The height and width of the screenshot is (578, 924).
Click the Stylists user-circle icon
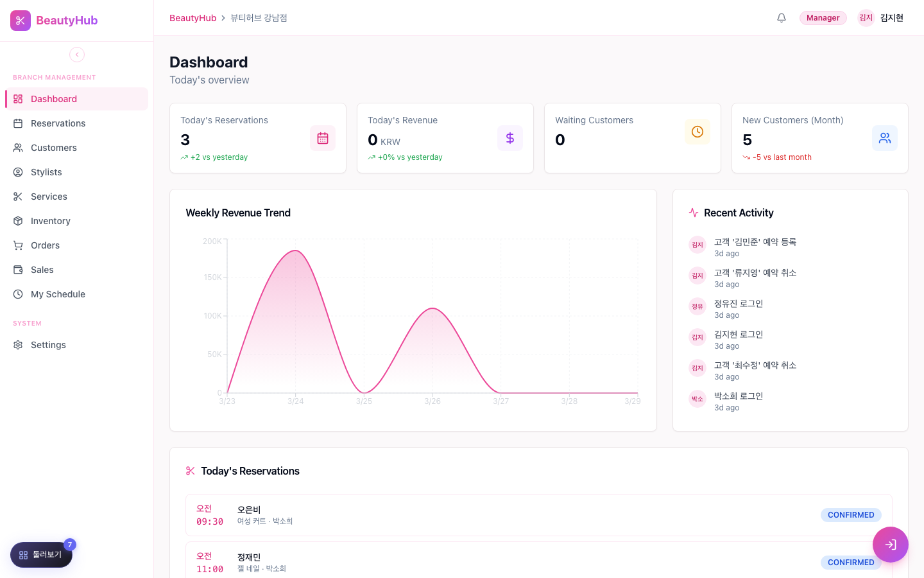pos(18,172)
